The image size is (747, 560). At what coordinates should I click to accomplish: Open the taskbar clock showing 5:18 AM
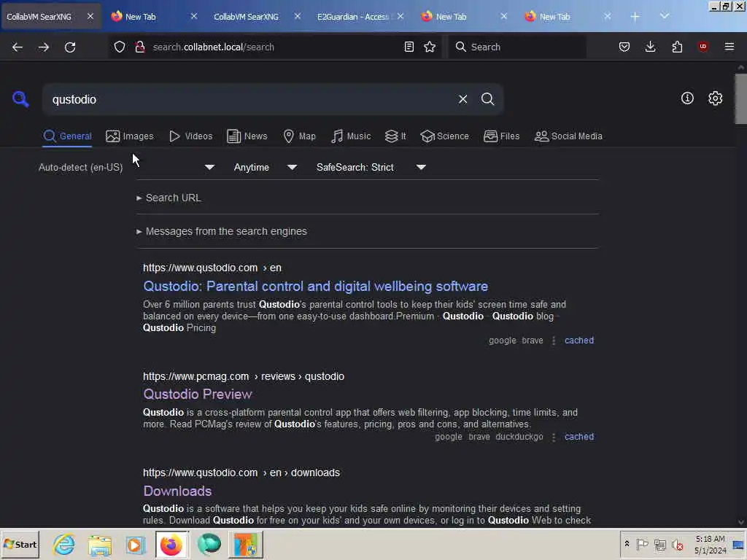point(710,545)
